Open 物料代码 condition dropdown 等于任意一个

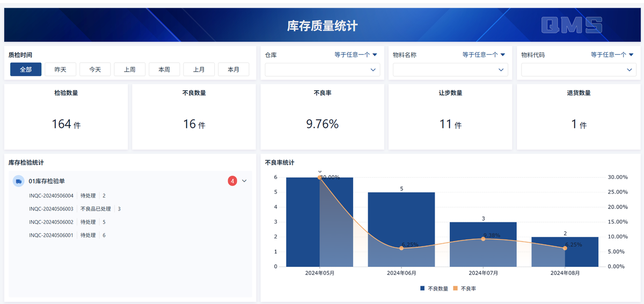pyautogui.click(x=612, y=54)
